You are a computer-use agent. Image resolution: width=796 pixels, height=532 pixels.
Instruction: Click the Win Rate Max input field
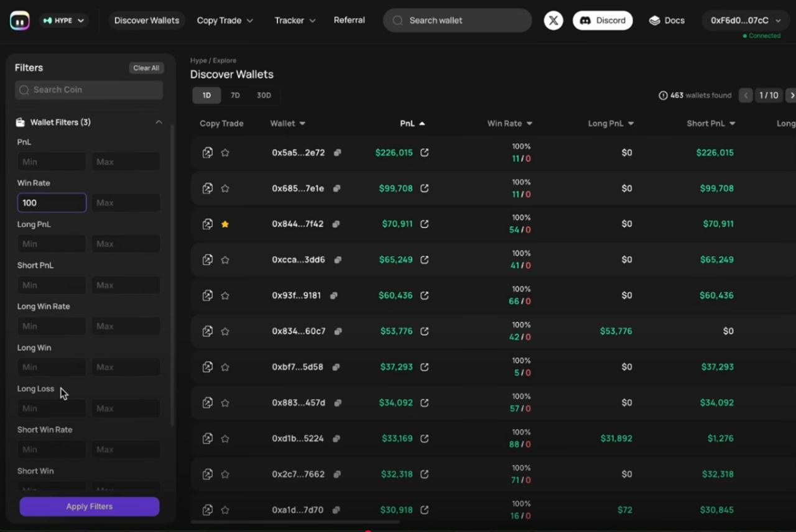click(126, 203)
